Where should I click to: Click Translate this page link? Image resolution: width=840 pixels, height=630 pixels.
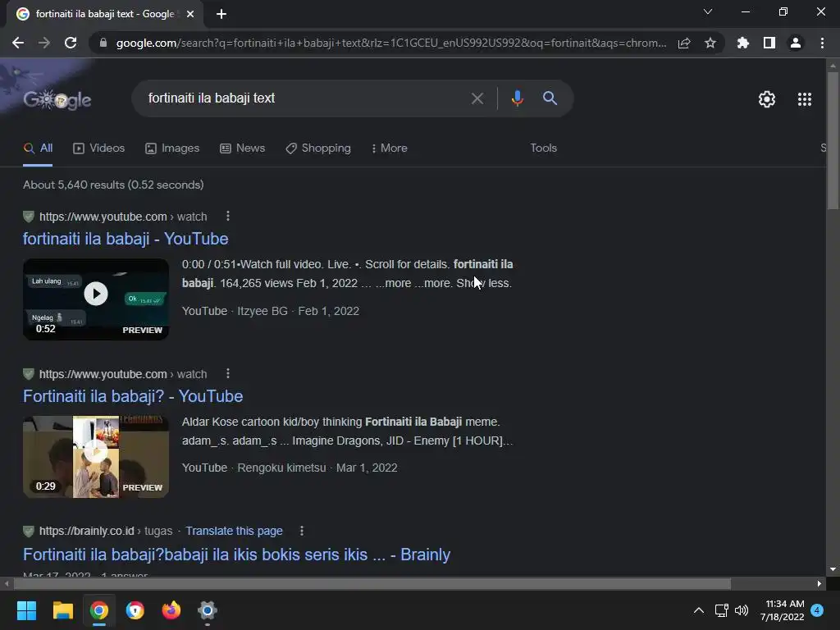pyautogui.click(x=234, y=531)
